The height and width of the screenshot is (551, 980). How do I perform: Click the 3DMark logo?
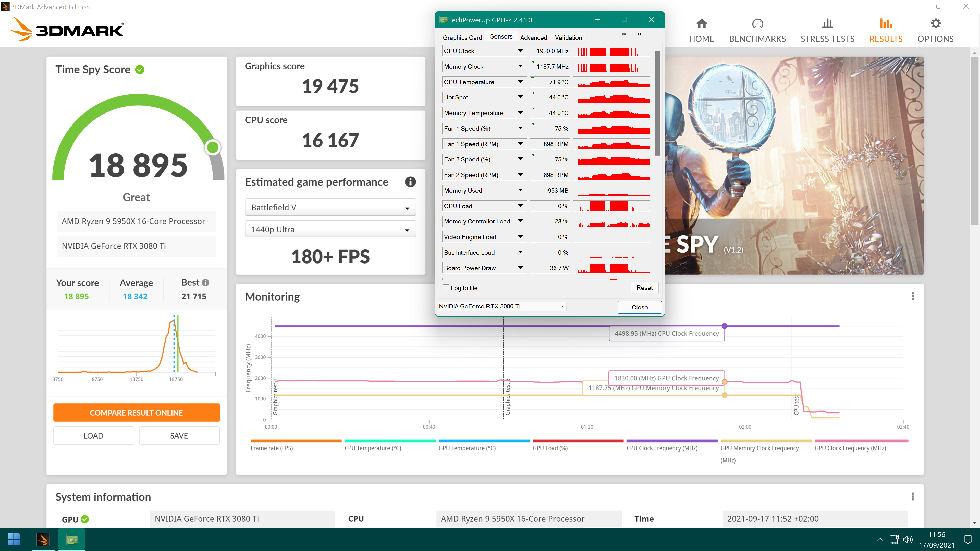[x=67, y=29]
